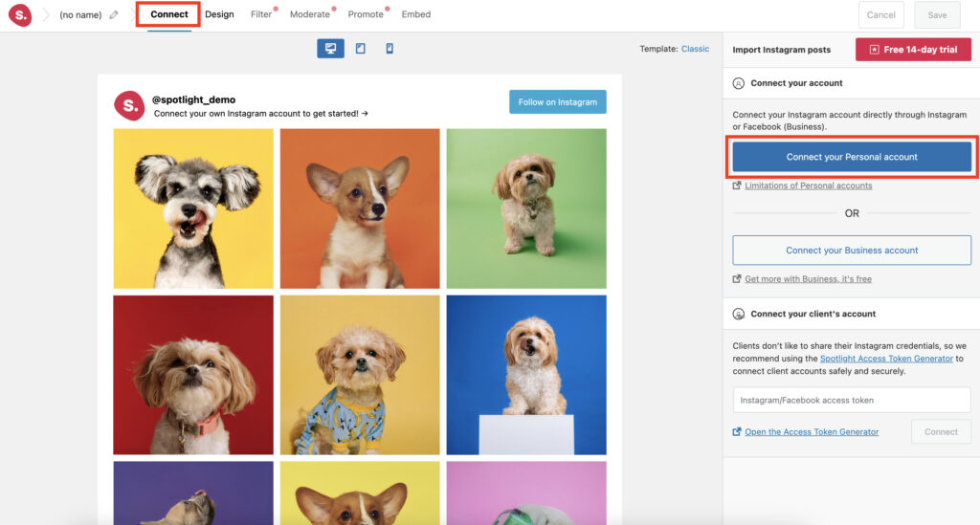Switch to the Design tab

coord(219,15)
